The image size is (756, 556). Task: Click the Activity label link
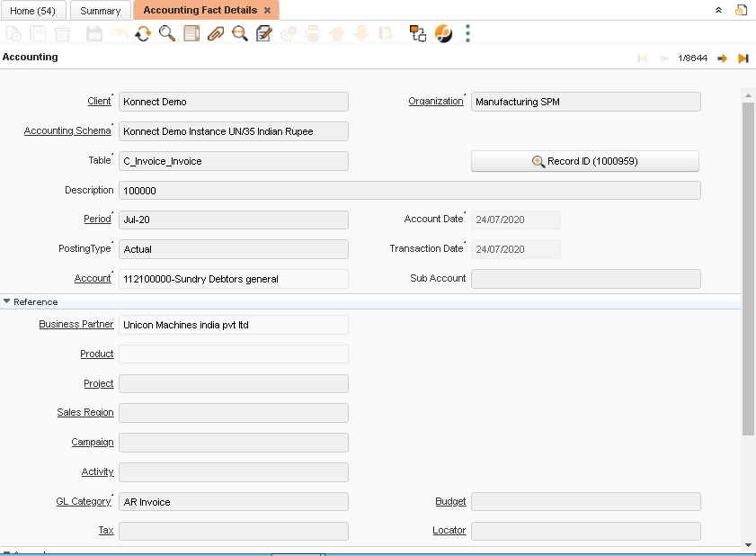[97, 471]
